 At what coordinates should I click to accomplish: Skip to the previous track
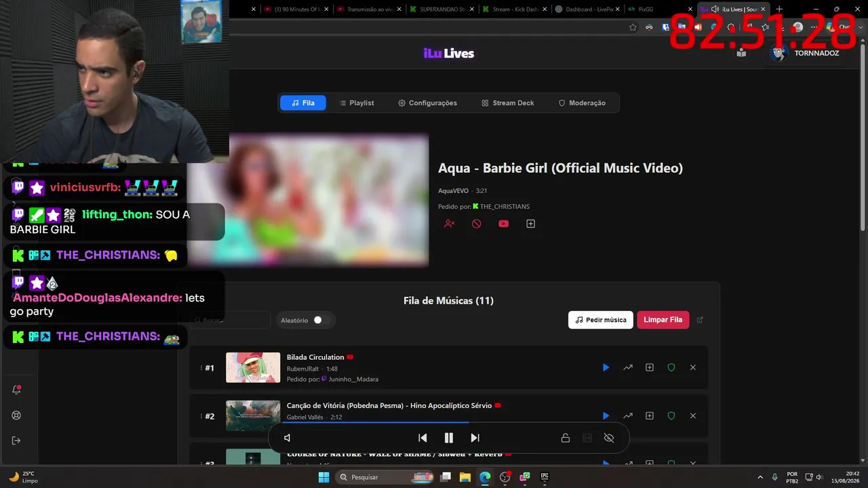click(x=422, y=438)
